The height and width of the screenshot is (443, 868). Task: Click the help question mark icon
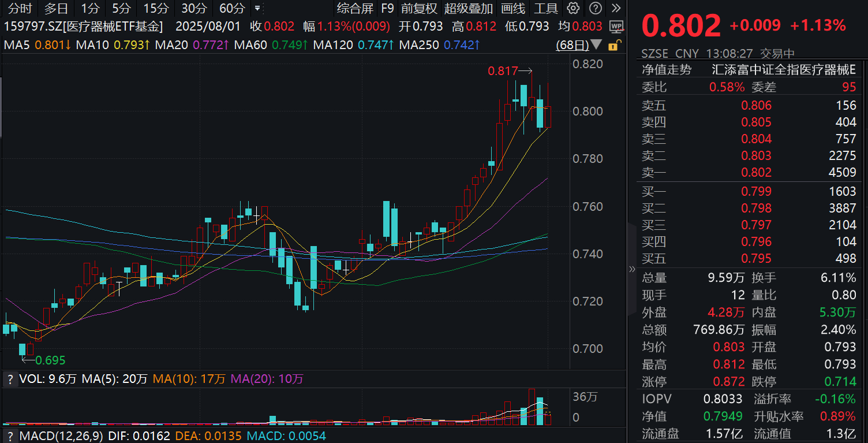[595, 9]
